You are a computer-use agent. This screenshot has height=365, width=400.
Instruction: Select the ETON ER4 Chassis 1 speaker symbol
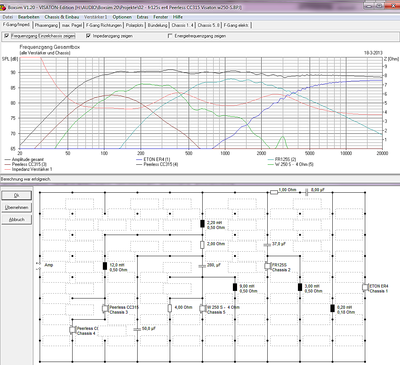(365, 287)
